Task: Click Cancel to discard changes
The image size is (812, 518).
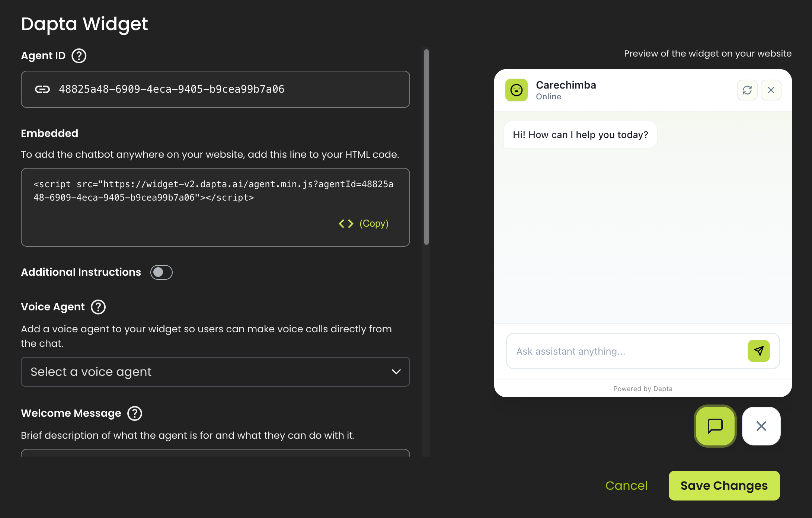Action: coord(626,486)
